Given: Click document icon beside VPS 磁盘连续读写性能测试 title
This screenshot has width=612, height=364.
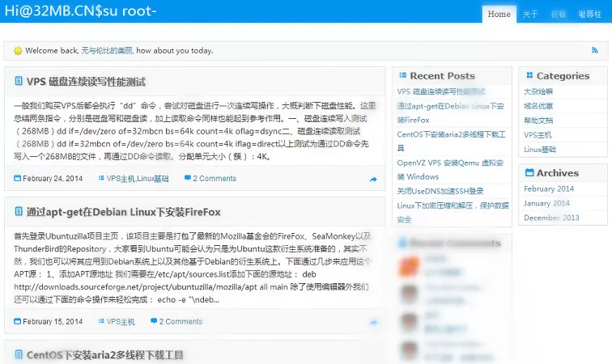Looking at the screenshot, I should point(18,82).
